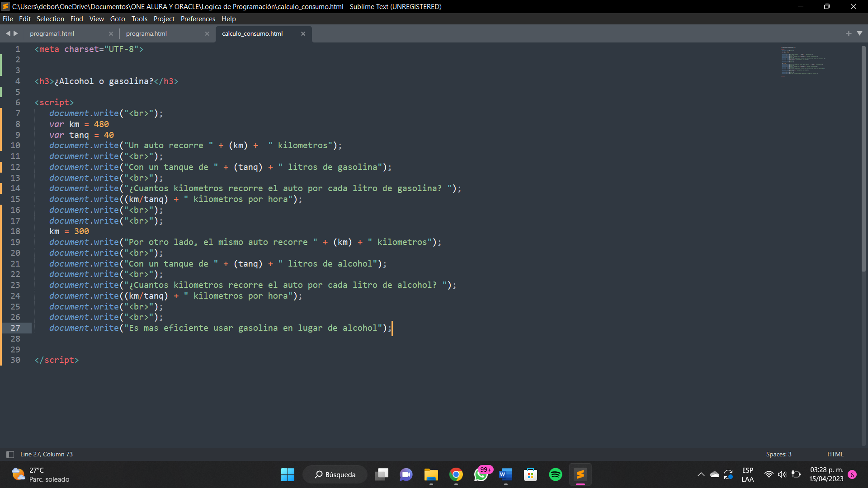Image resolution: width=868 pixels, height=488 pixels.
Task: Click the Line 27, Column 73 indicator
Action: [47, 455]
